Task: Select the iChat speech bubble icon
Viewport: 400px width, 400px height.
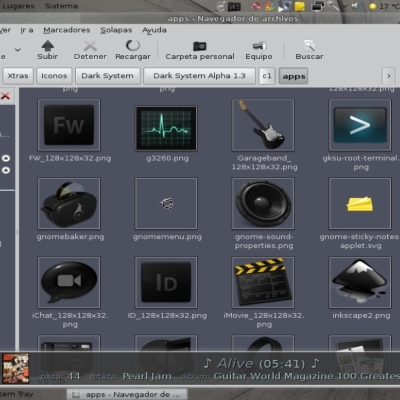Action: click(x=69, y=282)
